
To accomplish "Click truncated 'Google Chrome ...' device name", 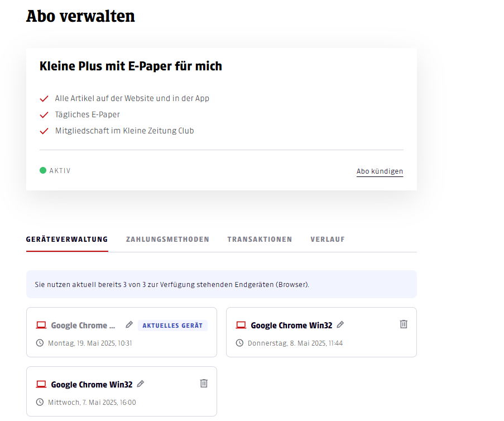I will pyautogui.click(x=83, y=326).
